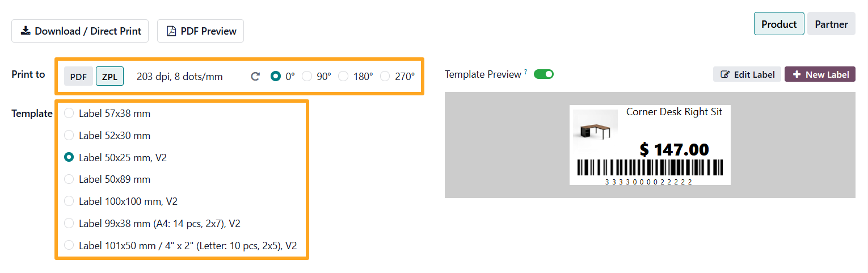
Task: Click the Download / Direct Print button
Action: click(80, 31)
